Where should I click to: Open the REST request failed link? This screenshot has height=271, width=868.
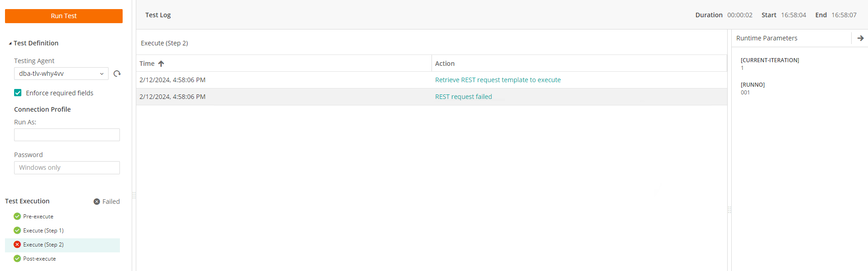[x=463, y=97]
